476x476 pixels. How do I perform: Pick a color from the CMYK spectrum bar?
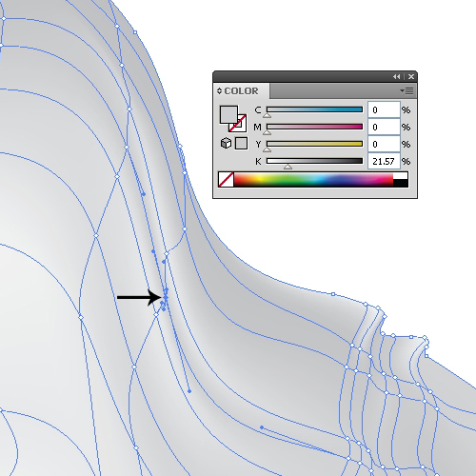click(313, 179)
